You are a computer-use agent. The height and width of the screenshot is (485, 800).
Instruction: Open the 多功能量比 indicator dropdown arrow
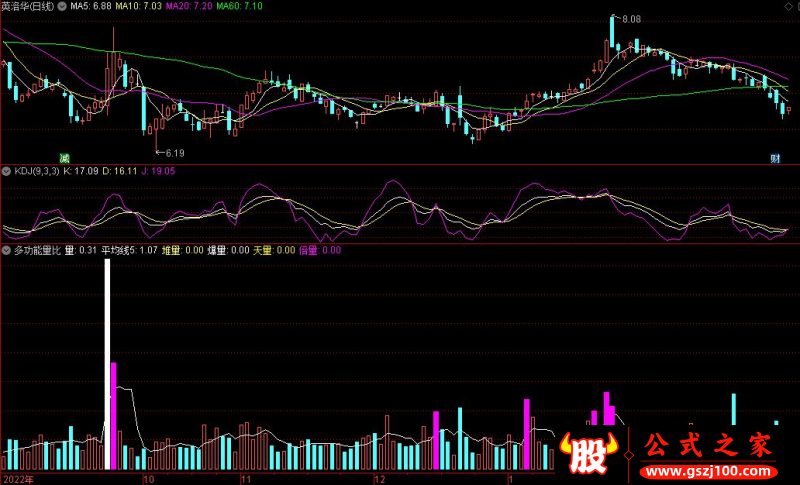[6, 250]
